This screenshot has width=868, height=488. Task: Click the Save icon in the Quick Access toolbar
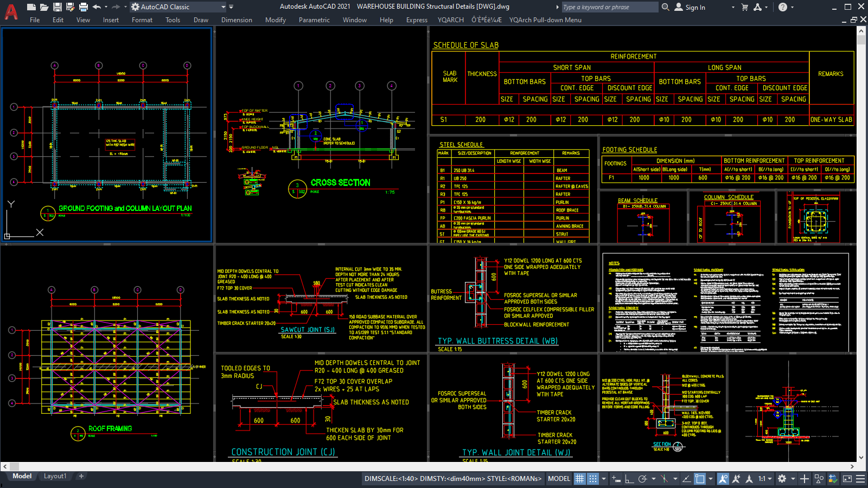[x=58, y=7]
